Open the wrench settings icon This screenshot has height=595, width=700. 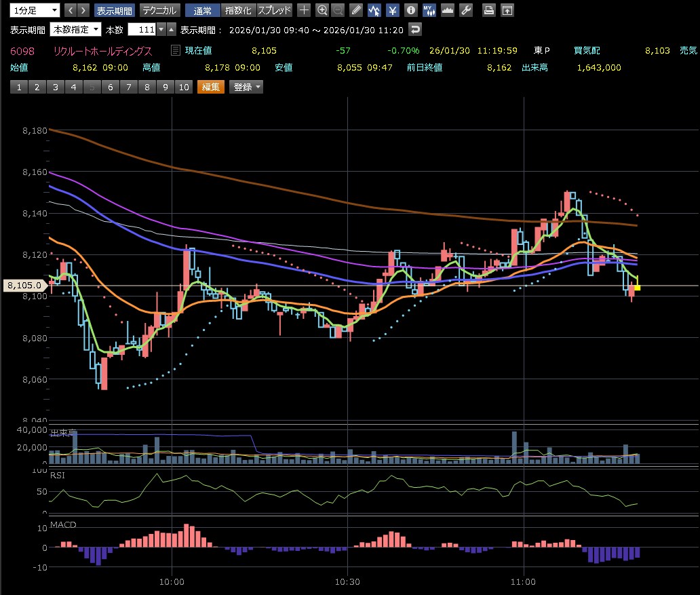pos(465,10)
